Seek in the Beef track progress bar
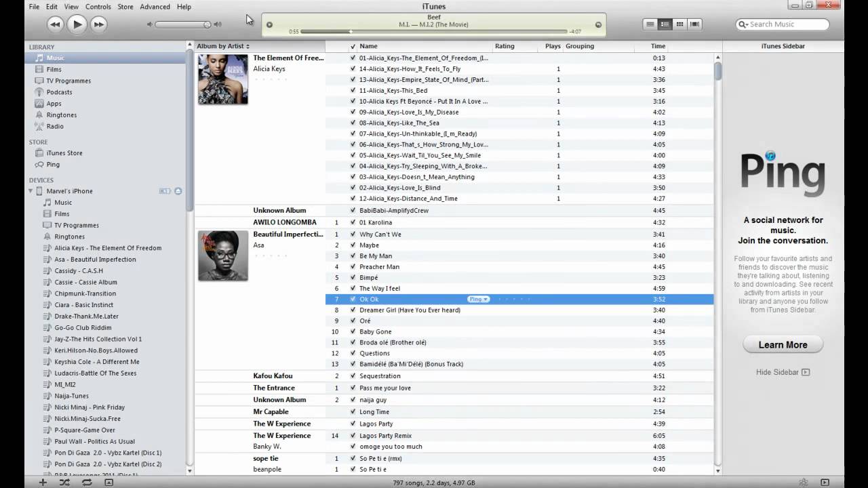The image size is (868, 488). click(x=434, y=31)
